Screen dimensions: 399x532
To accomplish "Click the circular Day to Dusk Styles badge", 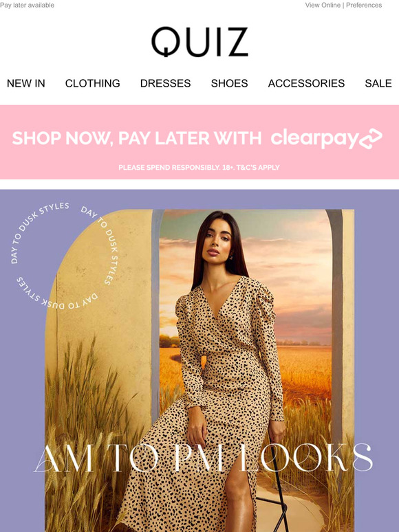I will tap(64, 256).
